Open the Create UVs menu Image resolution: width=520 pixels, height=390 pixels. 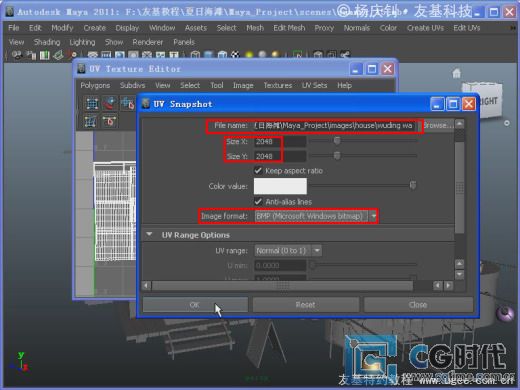point(425,28)
